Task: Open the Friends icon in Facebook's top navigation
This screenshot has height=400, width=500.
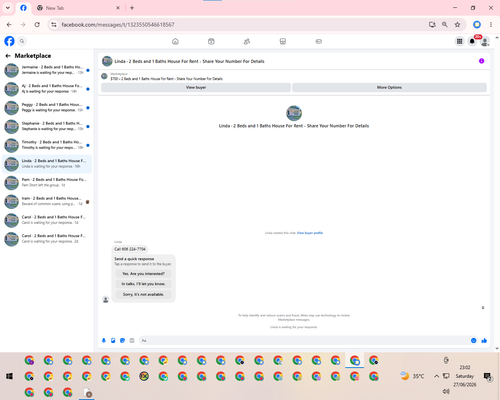Action: point(247,41)
